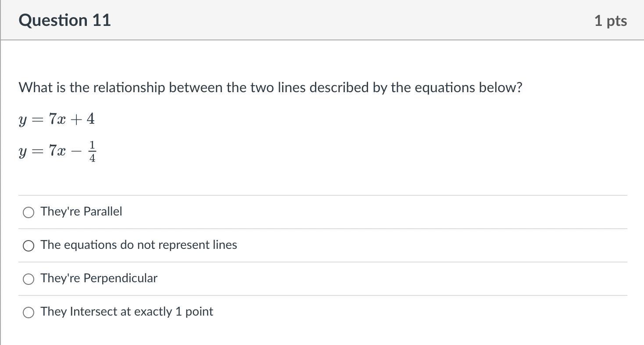Click the "They're Parallel" answer label text
The height and width of the screenshot is (345, 644).
coord(81,212)
